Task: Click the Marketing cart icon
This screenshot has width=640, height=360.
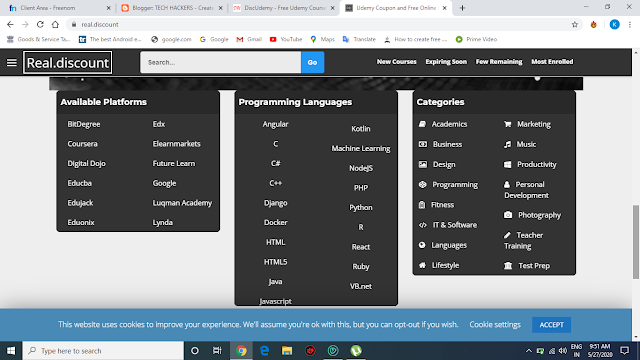Action: pos(508,124)
